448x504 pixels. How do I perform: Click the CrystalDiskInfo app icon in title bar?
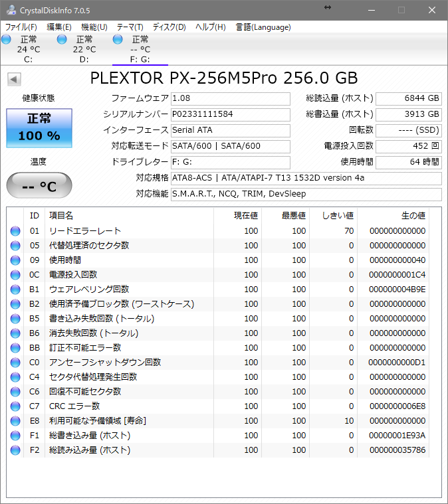11,10
